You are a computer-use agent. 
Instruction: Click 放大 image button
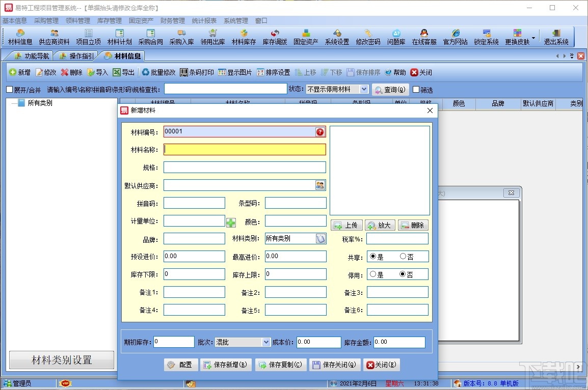(380, 225)
